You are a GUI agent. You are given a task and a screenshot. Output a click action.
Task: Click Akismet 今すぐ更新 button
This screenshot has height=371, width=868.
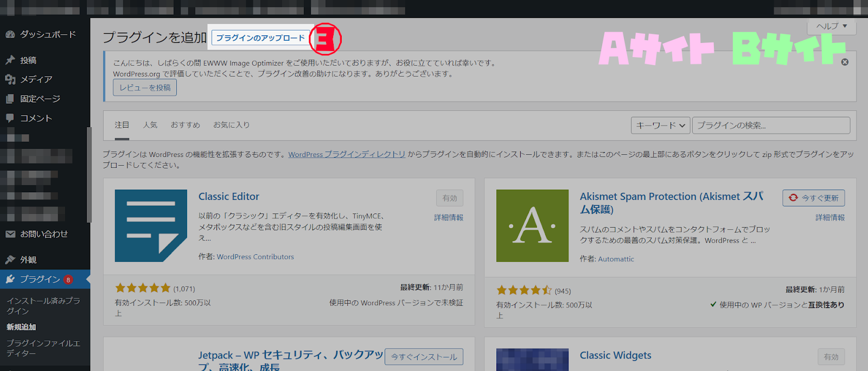pyautogui.click(x=813, y=198)
